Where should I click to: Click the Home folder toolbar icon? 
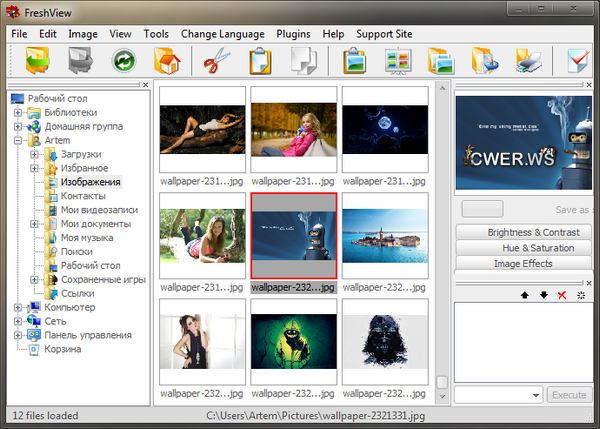[166, 62]
